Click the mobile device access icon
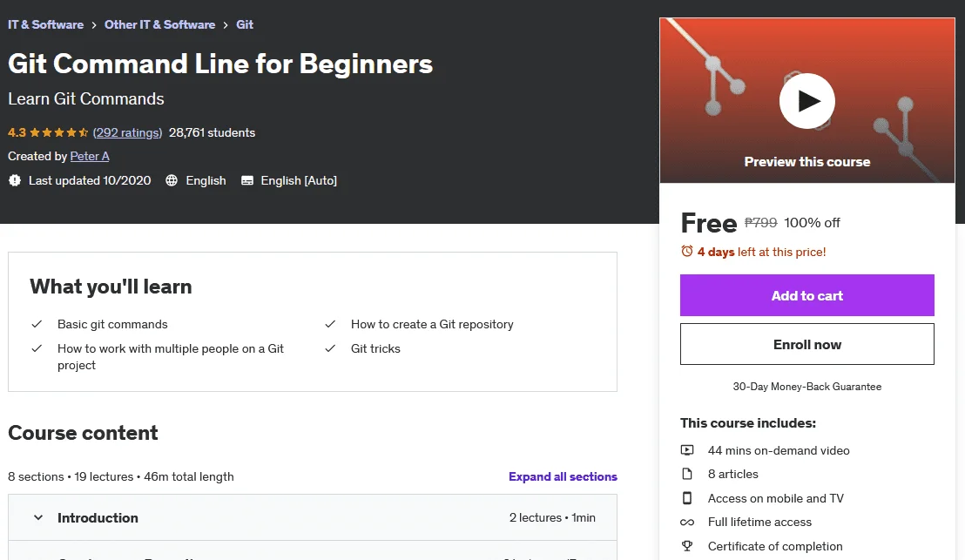The width and height of the screenshot is (965, 560). click(687, 498)
